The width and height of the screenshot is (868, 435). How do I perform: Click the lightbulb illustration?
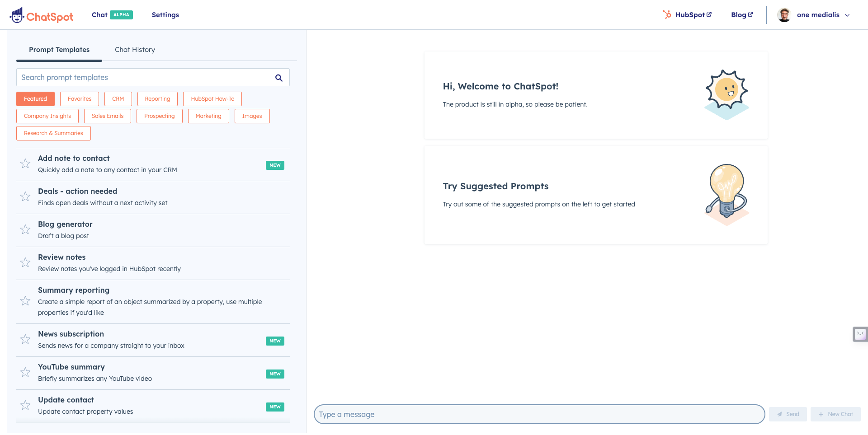pyautogui.click(x=727, y=194)
